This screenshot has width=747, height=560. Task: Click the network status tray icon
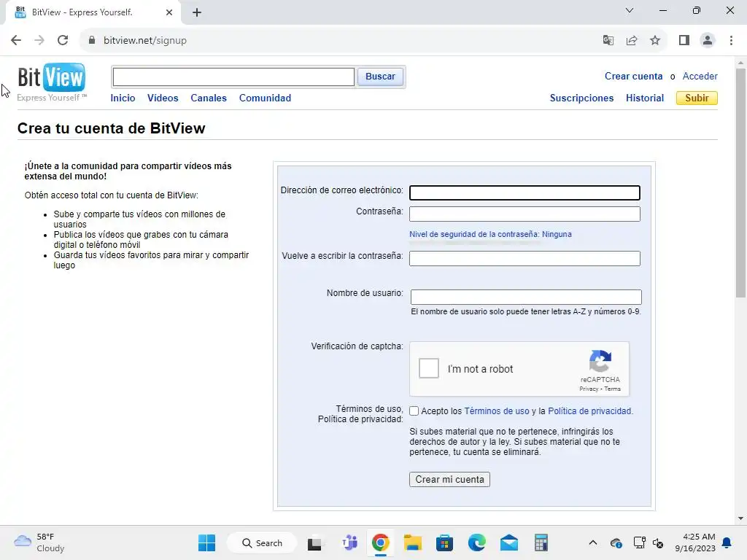click(x=639, y=542)
